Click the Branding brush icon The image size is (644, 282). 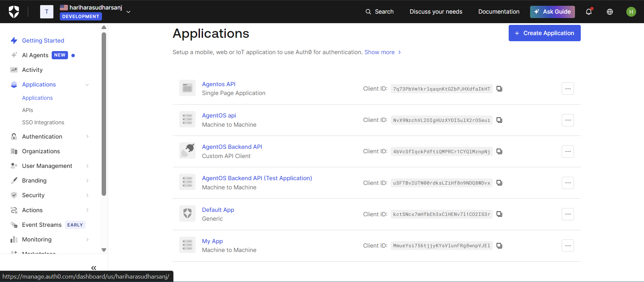pos(14,181)
